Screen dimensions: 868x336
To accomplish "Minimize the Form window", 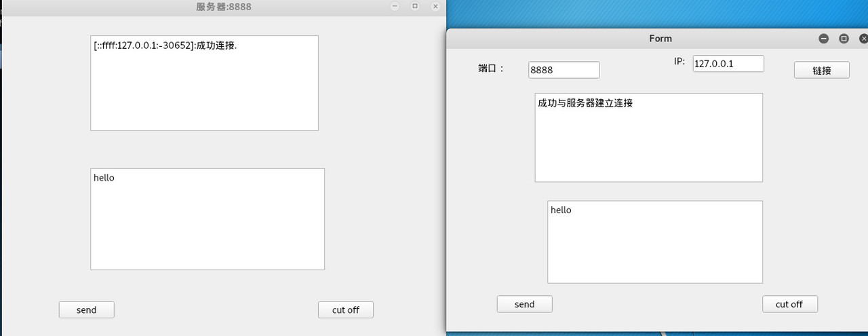I will (x=823, y=39).
